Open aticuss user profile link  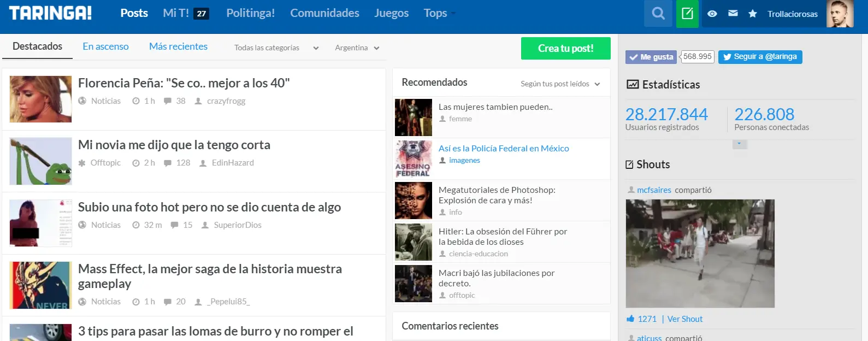649,338
